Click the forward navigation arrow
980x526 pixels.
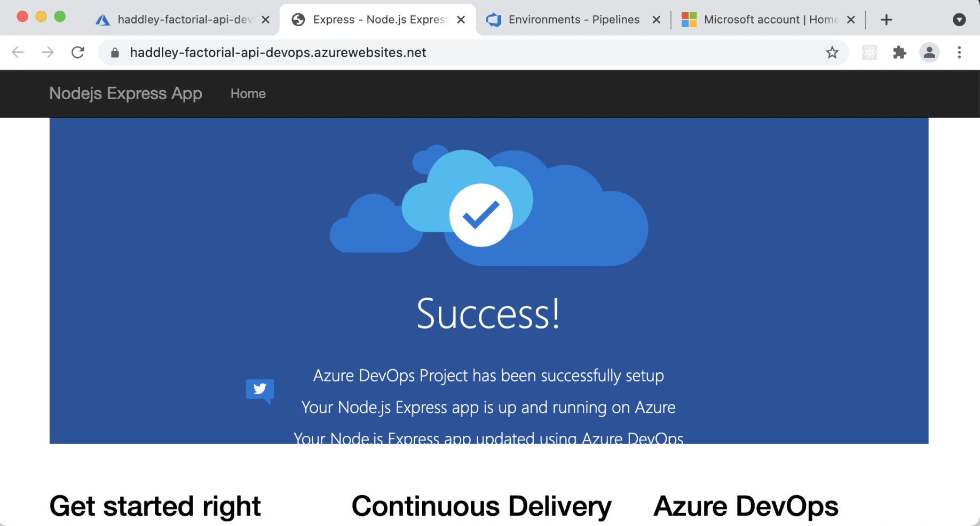(48, 52)
